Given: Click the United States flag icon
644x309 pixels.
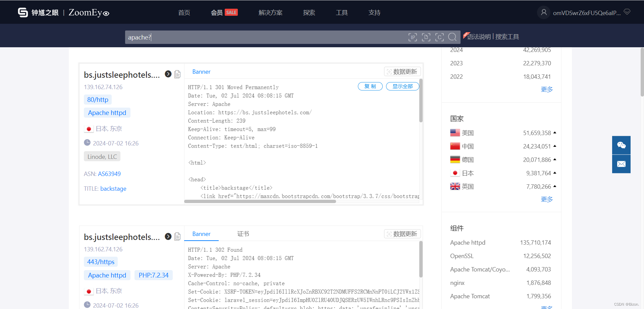Looking at the screenshot, I should pyautogui.click(x=455, y=133).
